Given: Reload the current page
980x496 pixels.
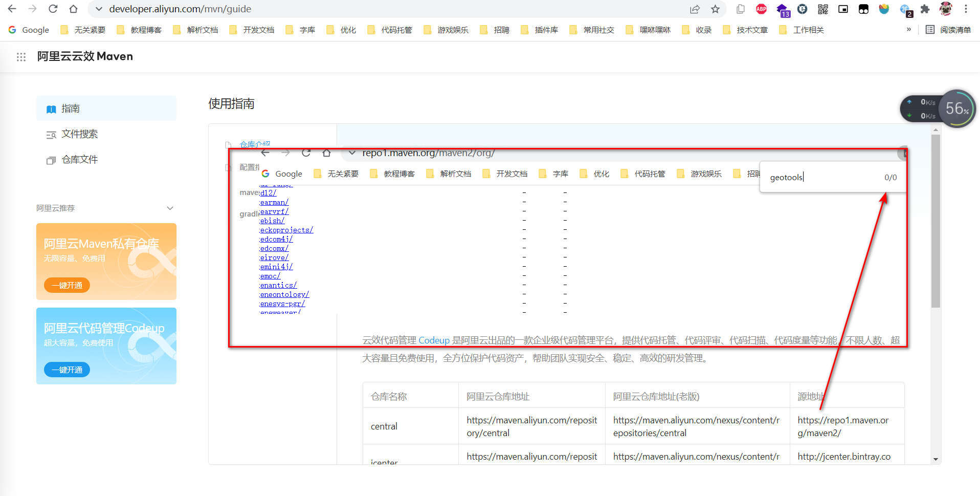Looking at the screenshot, I should pos(53,9).
